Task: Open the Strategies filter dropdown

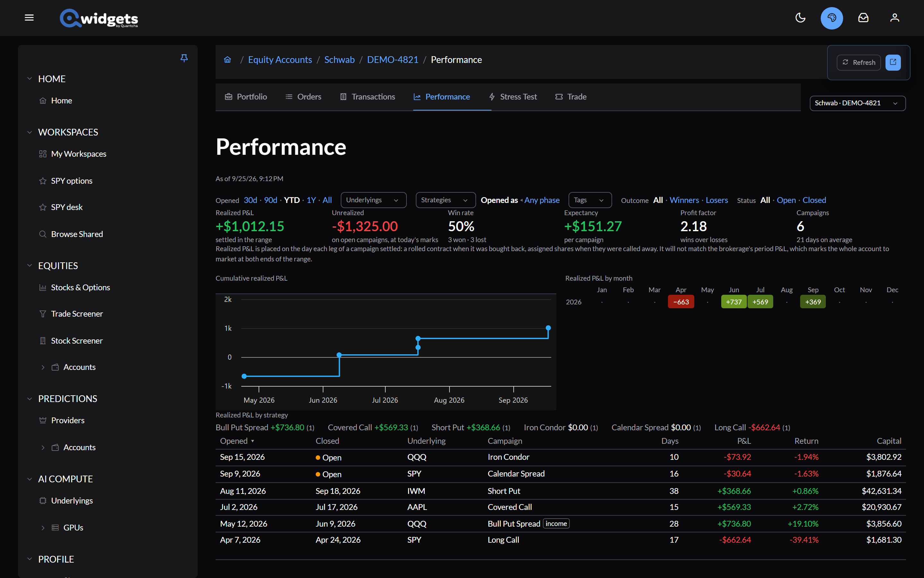Action: tap(445, 200)
